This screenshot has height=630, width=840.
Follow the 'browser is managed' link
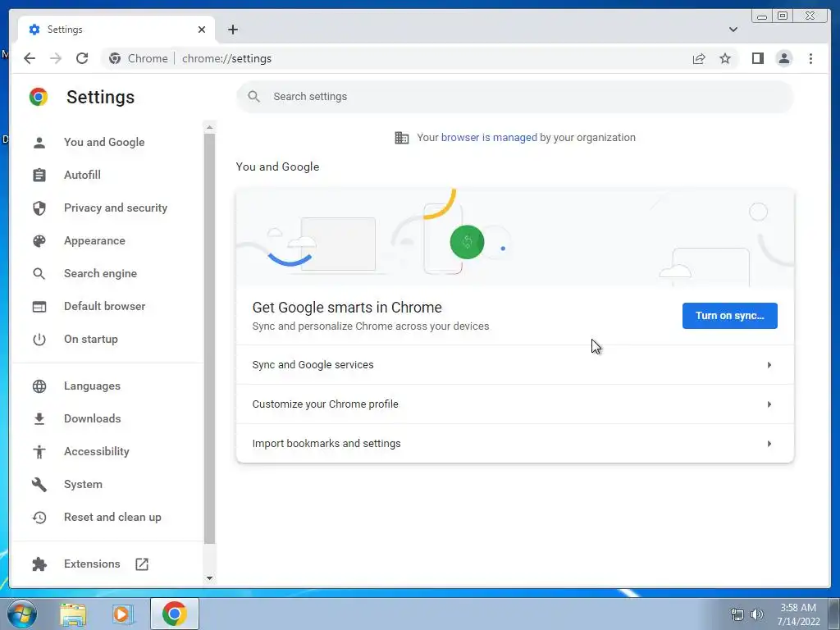[489, 138]
